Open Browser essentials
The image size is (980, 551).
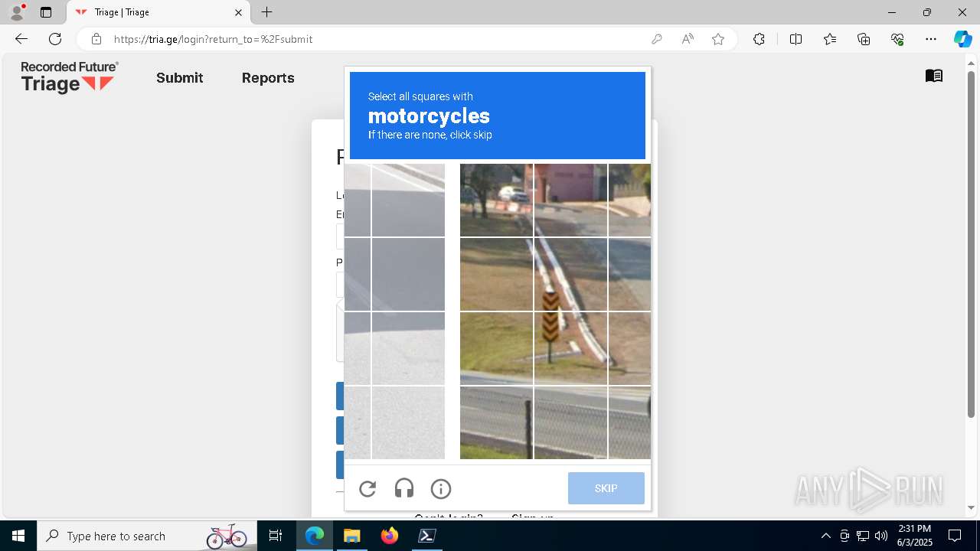click(897, 39)
